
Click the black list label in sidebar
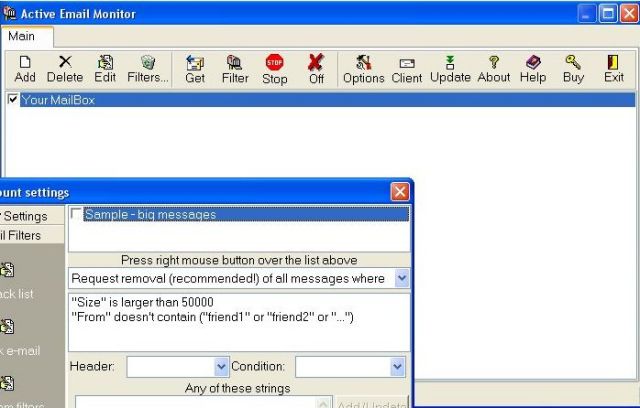click(17, 294)
